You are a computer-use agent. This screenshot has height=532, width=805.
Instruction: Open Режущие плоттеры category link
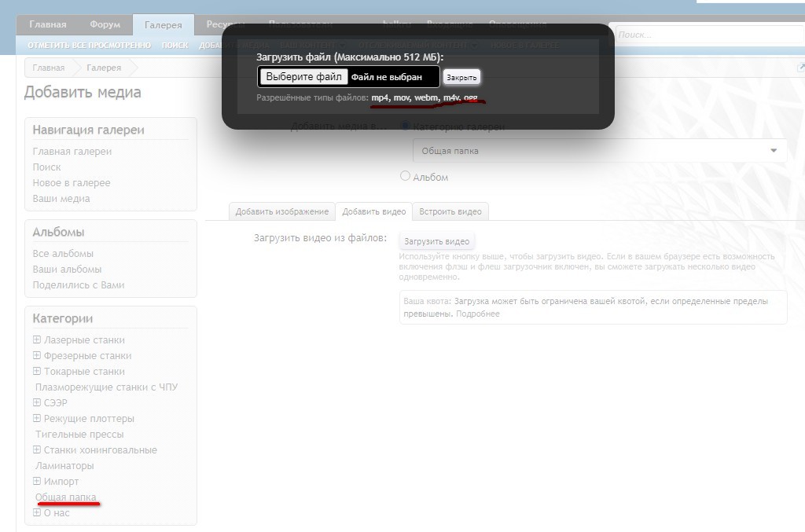tap(89, 419)
